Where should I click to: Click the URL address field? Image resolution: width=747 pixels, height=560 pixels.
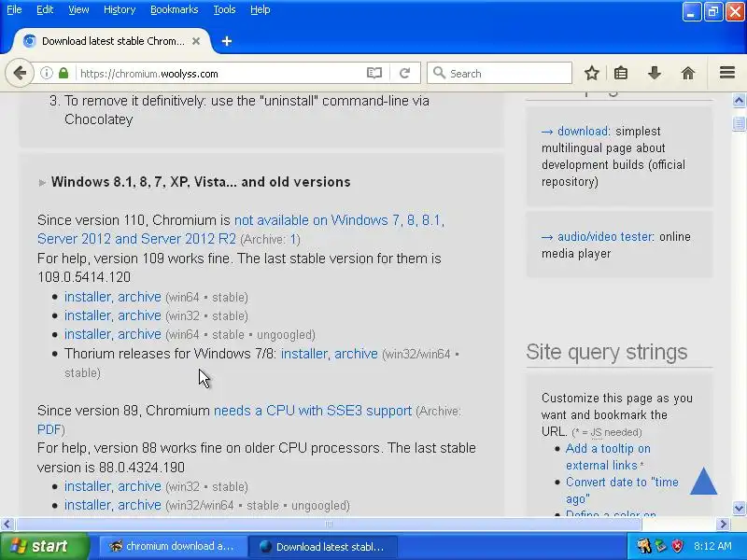pyautogui.click(x=219, y=74)
